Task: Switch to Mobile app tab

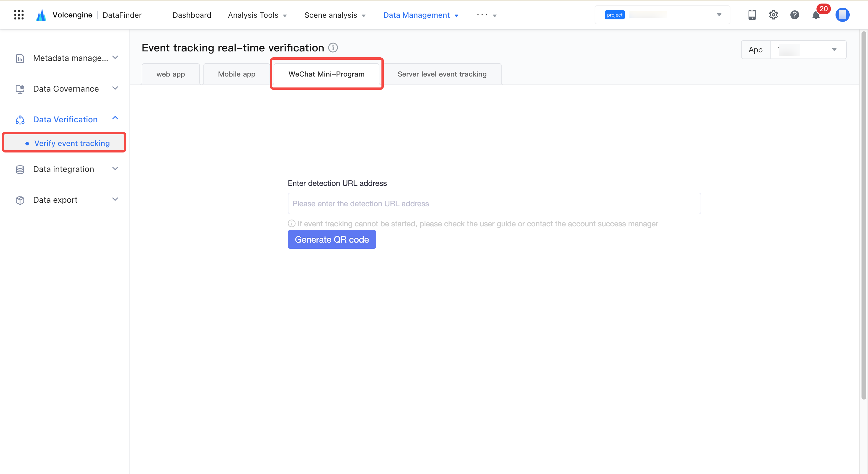Action: [236, 74]
